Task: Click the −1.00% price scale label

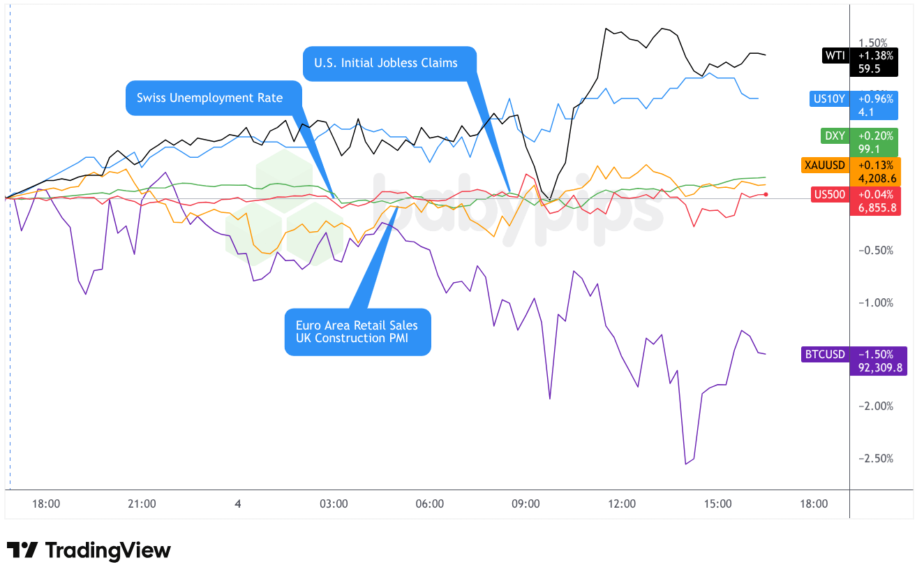Action: tap(875, 303)
